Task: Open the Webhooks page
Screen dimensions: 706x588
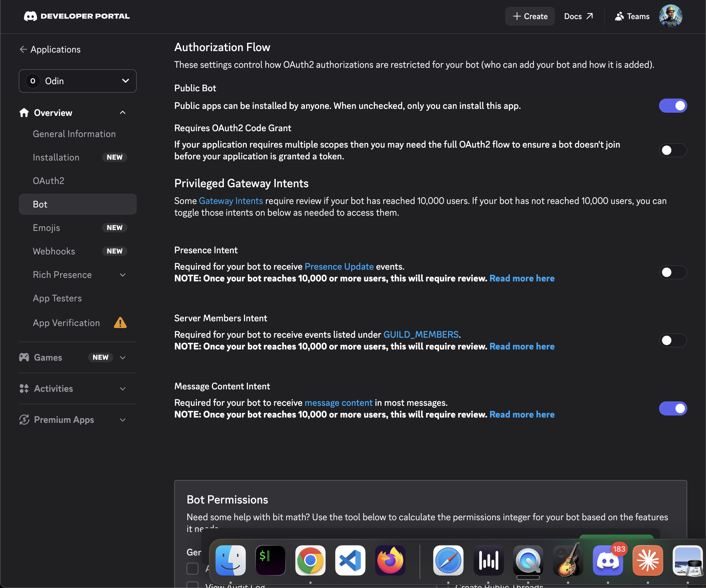Action: 54,251
